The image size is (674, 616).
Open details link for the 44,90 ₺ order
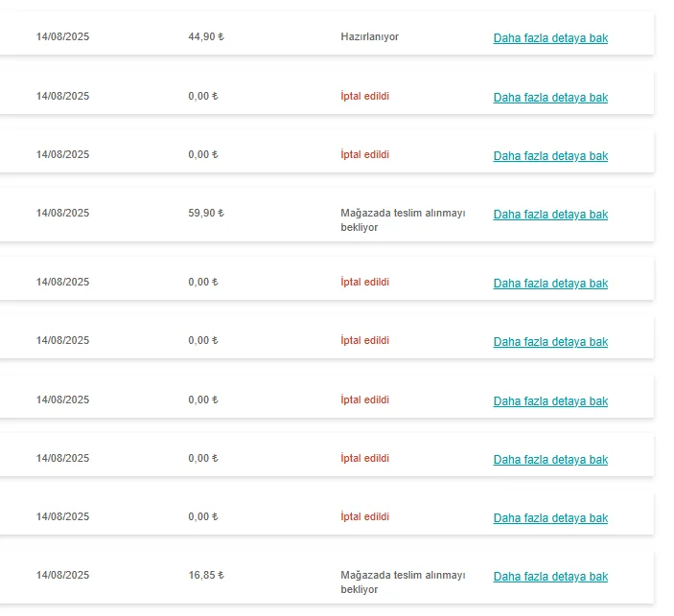(550, 38)
